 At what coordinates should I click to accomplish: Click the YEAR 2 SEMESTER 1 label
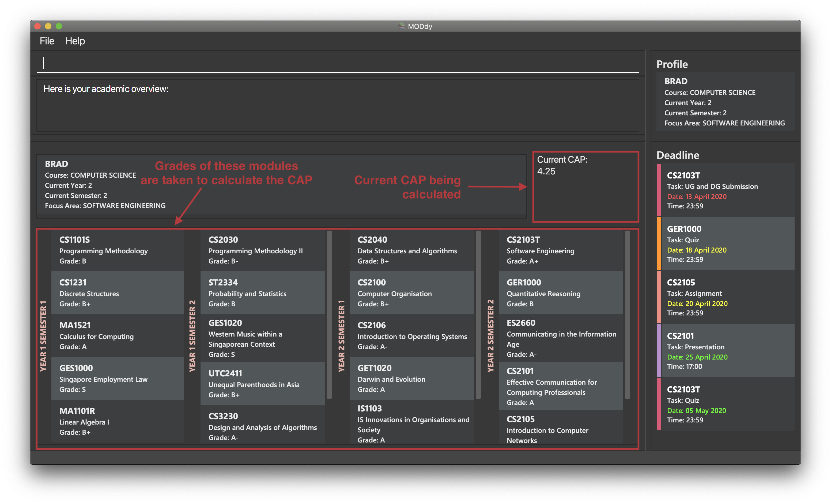coord(341,336)
